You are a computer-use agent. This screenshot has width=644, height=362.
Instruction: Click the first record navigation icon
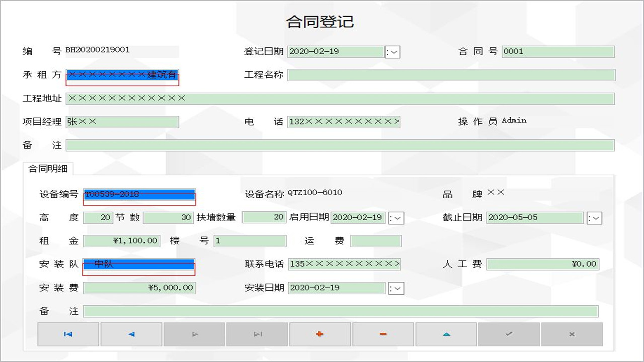click(68, 334)
